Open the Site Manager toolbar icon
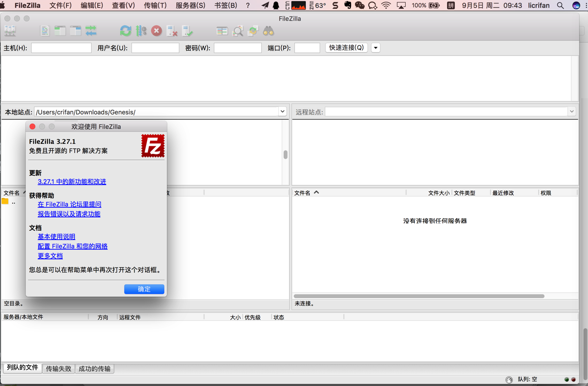This screenshot has height=386, width=588. (10, 31)
